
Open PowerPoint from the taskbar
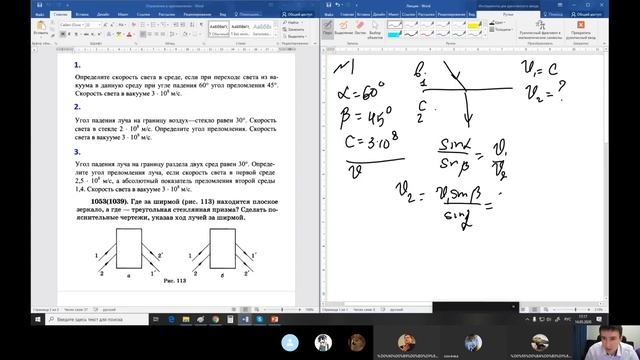pos(274,319)
